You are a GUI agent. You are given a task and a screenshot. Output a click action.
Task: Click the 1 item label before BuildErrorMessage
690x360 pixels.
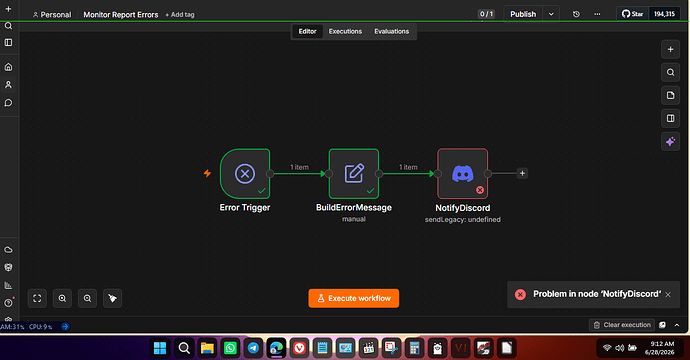(299, 167)
